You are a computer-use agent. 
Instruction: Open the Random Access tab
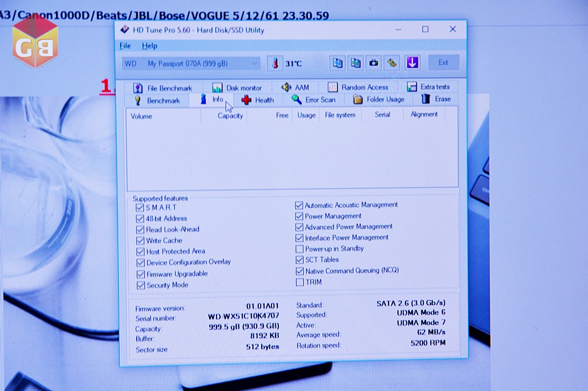point(358,87)
